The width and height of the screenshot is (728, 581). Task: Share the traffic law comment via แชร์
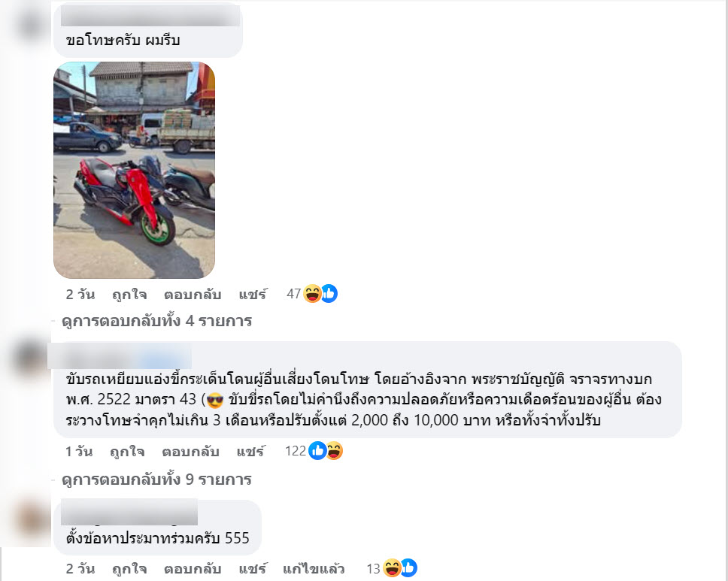point(250,452)
